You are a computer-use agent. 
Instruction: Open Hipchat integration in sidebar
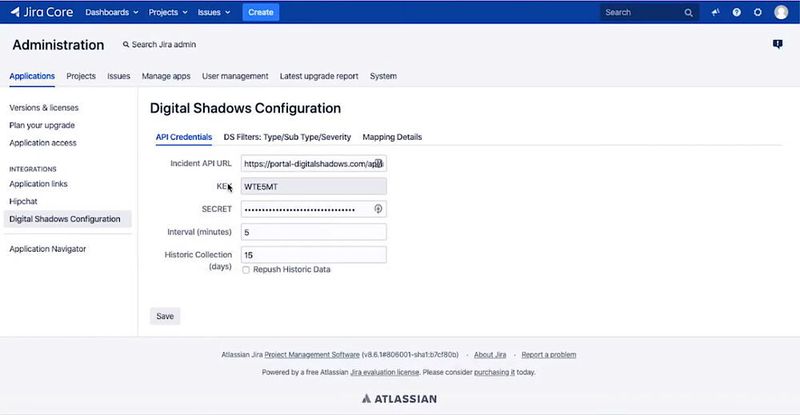pos(23,201)
